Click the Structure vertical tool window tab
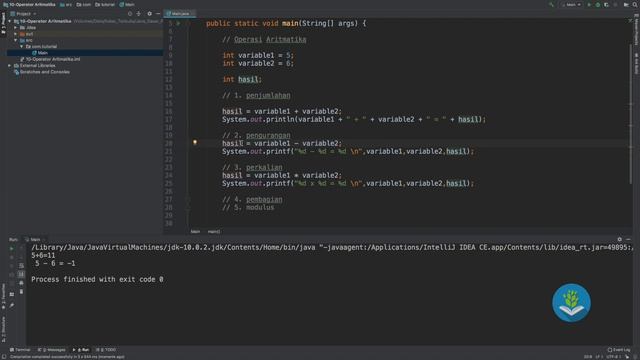The width and height of the screenshot is (640, 360). (3, 329)
